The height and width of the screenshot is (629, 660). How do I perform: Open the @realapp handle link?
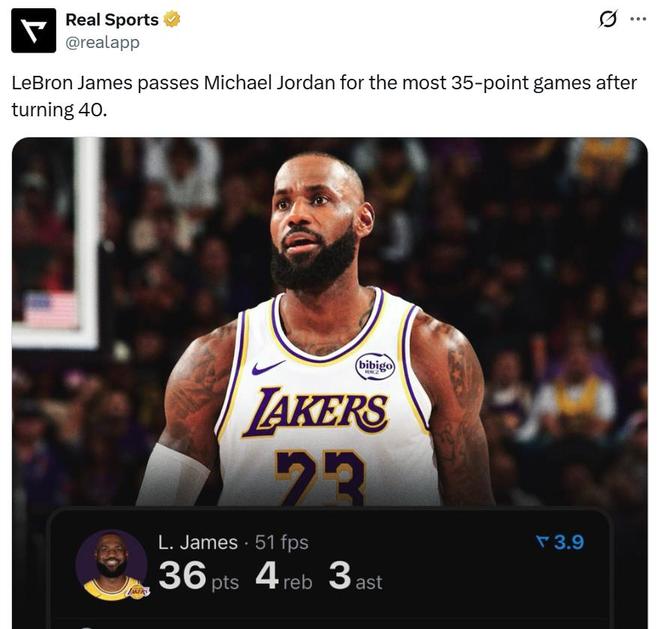[102, 42]
